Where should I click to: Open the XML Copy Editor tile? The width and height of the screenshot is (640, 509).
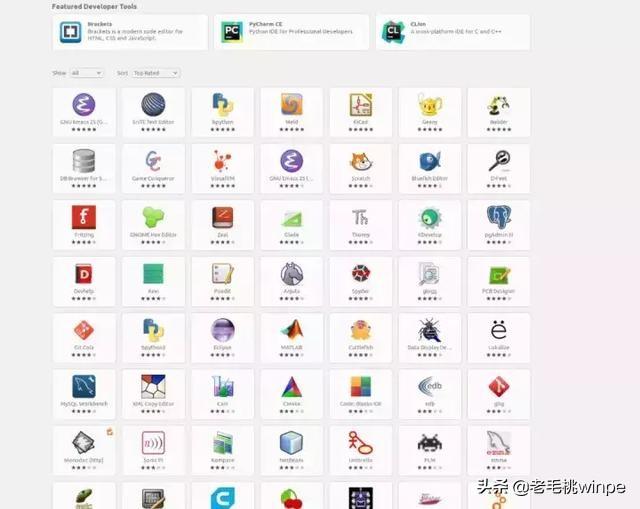(153, 394)
